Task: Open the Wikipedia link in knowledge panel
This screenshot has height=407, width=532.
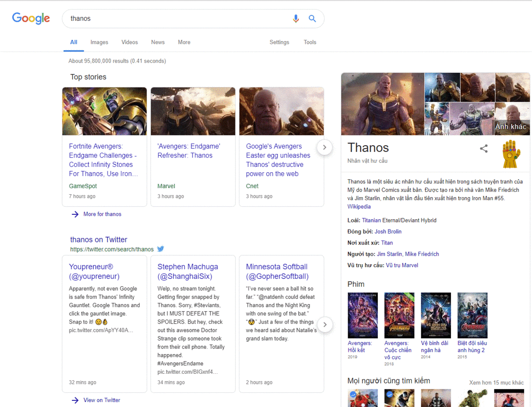Action: coord(359,206)
